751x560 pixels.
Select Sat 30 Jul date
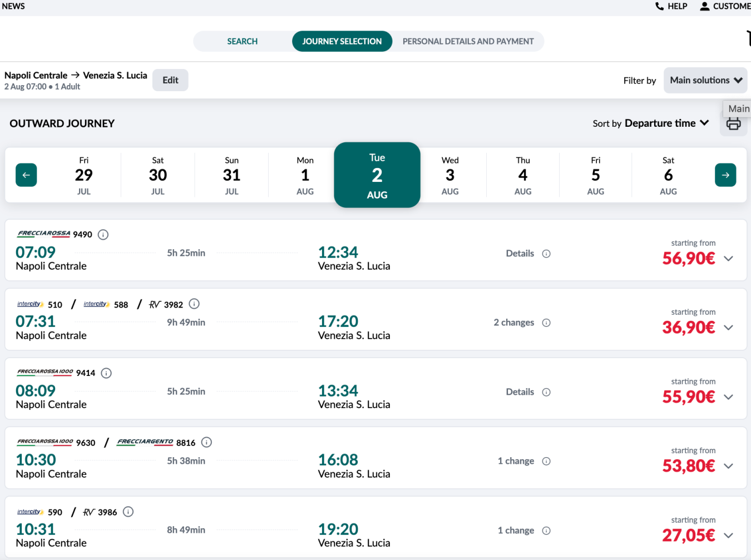(158, 175)
